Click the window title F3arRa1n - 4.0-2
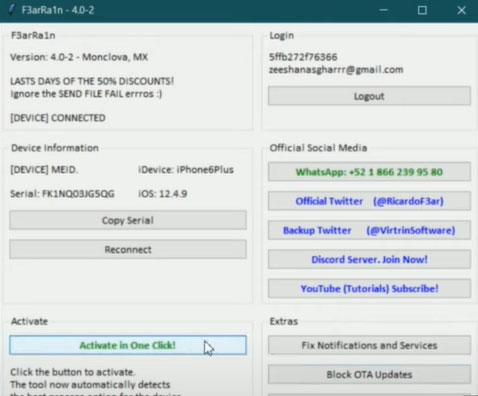Screen dimensions: 478x396 click(x=58, y=10)
